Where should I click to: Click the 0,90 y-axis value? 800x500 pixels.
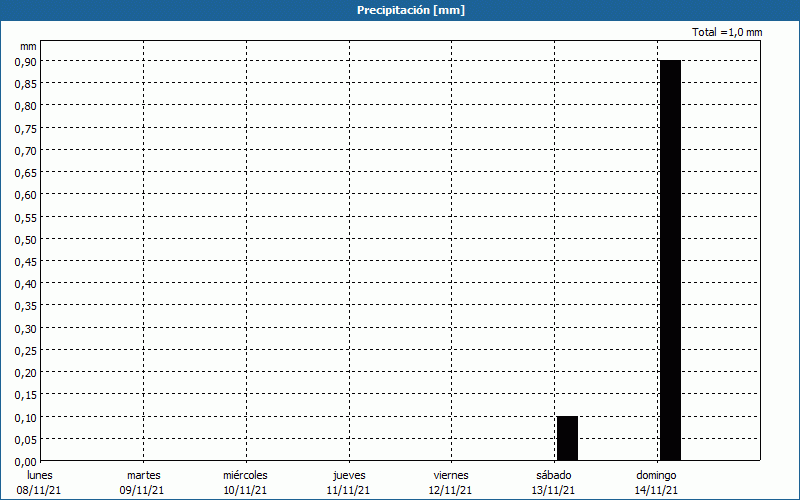26,62
